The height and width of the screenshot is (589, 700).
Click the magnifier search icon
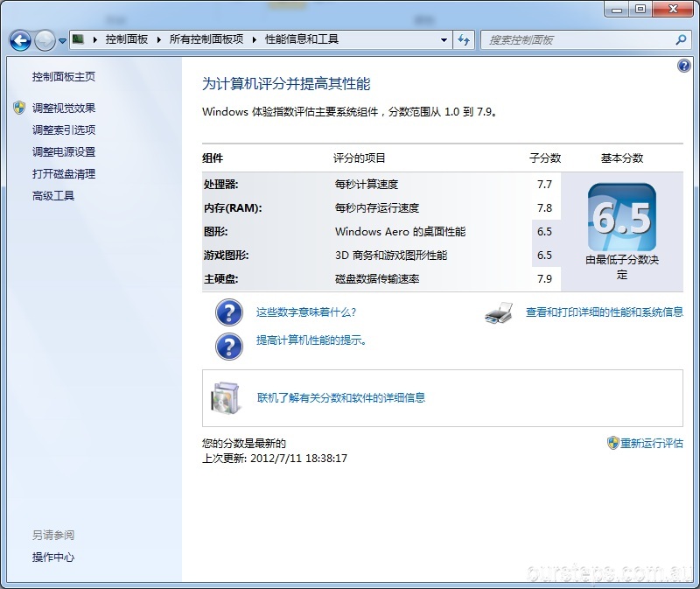tap(681, 39)
